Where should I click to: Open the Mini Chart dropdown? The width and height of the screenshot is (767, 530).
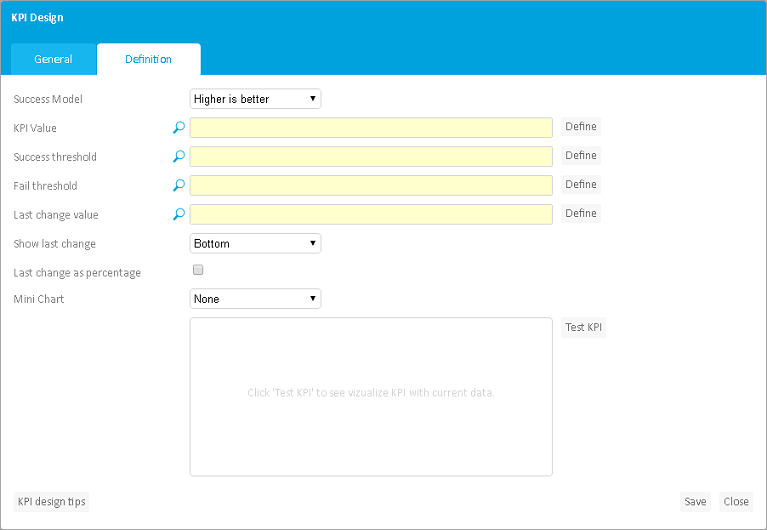(255, 299)
